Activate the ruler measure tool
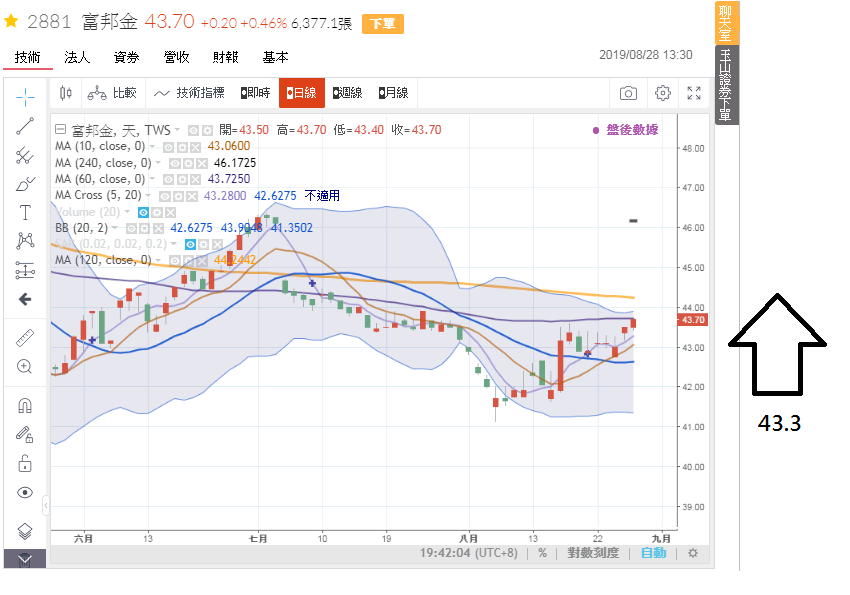 [25, 338]
